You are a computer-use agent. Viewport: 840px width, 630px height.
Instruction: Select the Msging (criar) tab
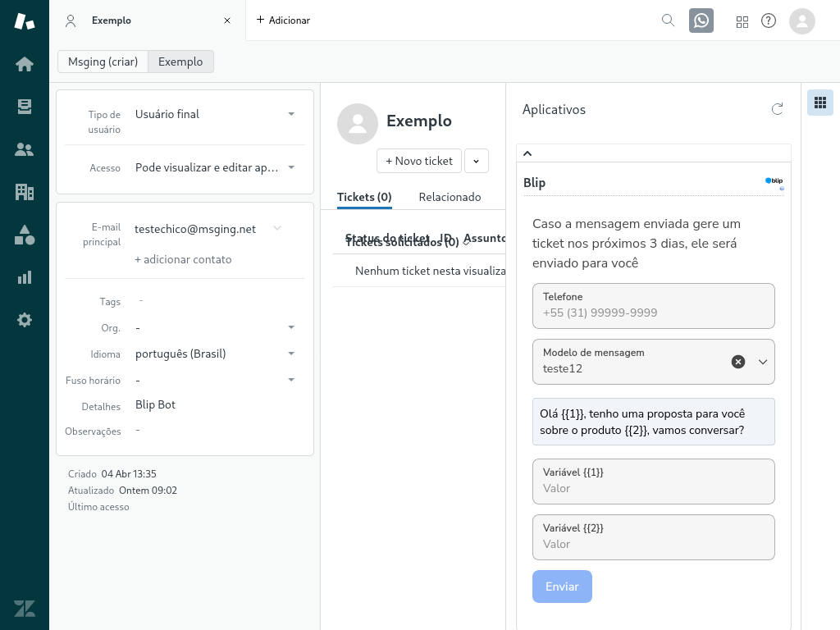[103, 62]
